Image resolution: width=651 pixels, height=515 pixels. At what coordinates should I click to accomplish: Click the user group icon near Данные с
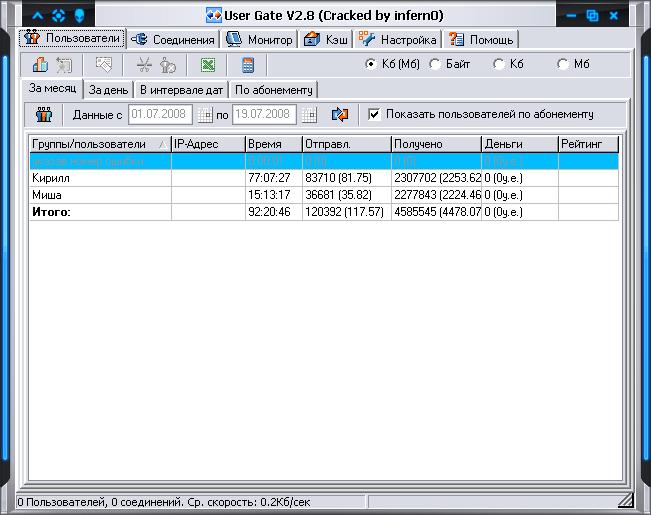(44, 115)
